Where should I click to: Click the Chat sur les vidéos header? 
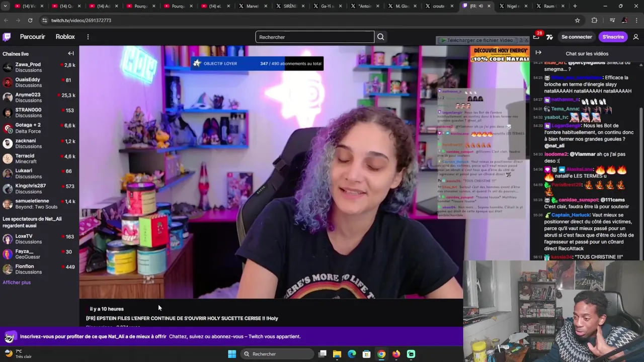(587, 53)
